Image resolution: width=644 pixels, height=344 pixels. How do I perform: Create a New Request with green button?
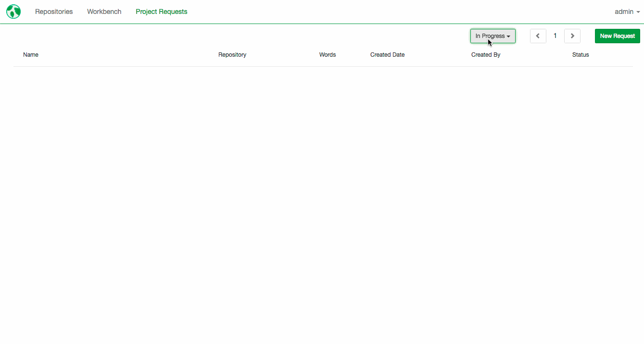[x=618, y=36]
